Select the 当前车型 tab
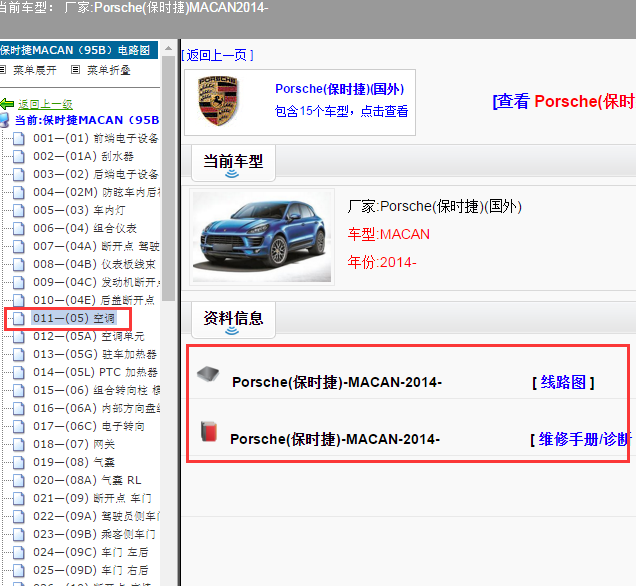 coord(233,163)
